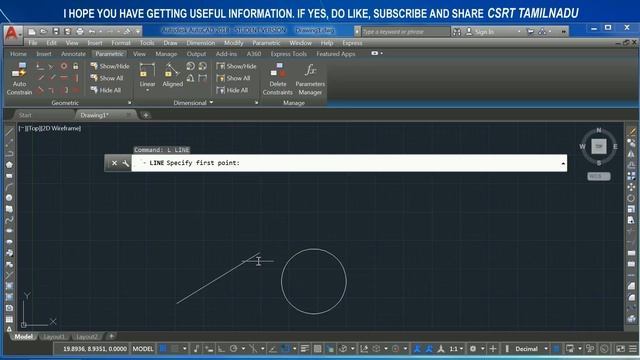Viewport: 640px width, 360px height.
Task: Toggle drawing grid display in status bar
Action: point(163,349)
